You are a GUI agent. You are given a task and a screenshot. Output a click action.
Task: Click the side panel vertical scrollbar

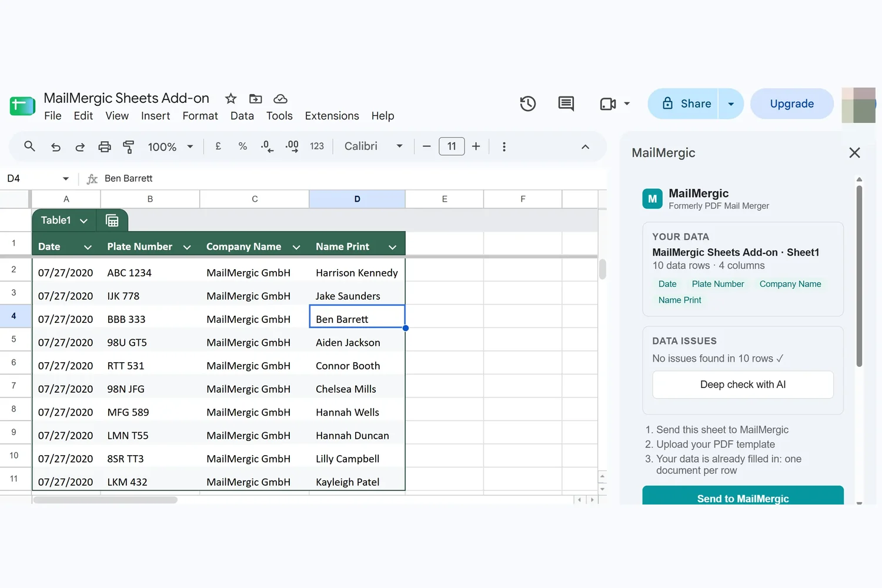[859, 276]
